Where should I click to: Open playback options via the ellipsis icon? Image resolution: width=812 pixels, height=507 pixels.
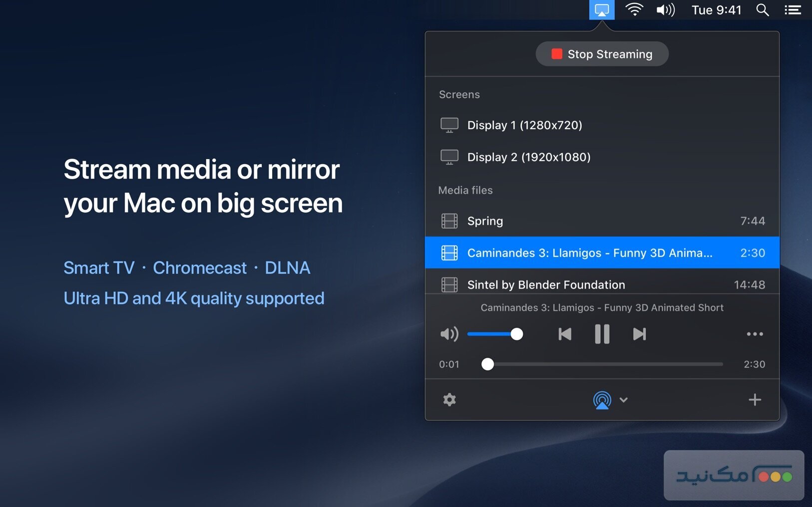(x=755, y=334)
